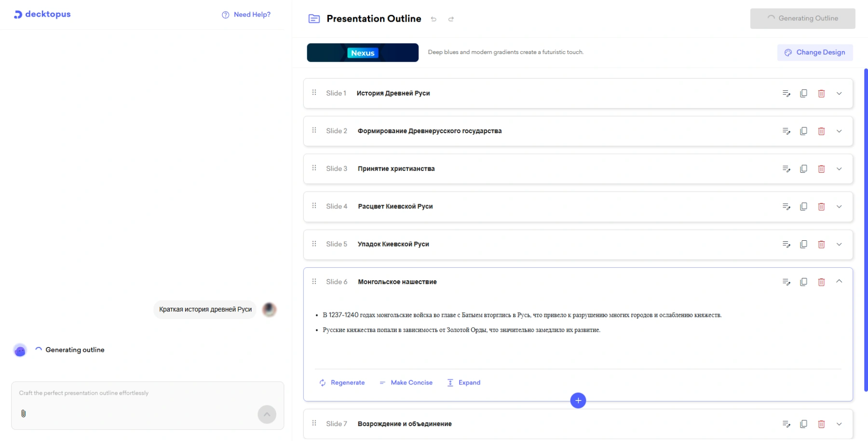868x441 pixels.
Task: Expand Slide 7 Возрождение и объединение
Action: tap(839, 424)
